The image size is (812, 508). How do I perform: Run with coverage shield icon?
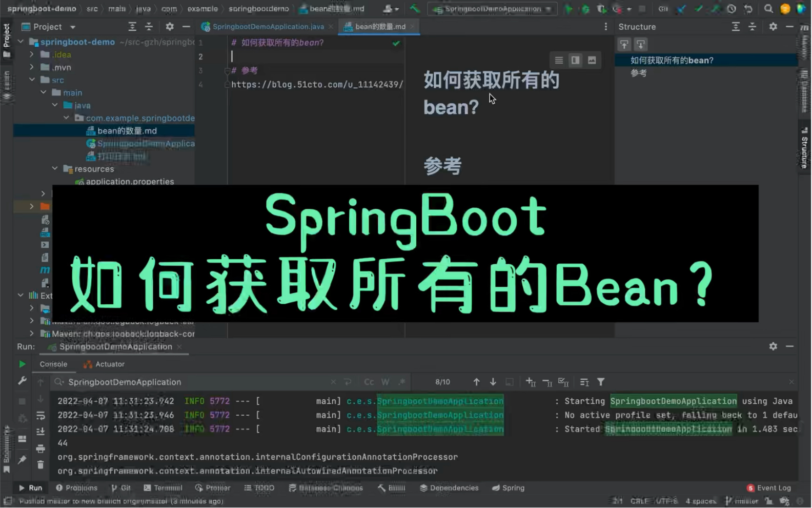[601, 9]
